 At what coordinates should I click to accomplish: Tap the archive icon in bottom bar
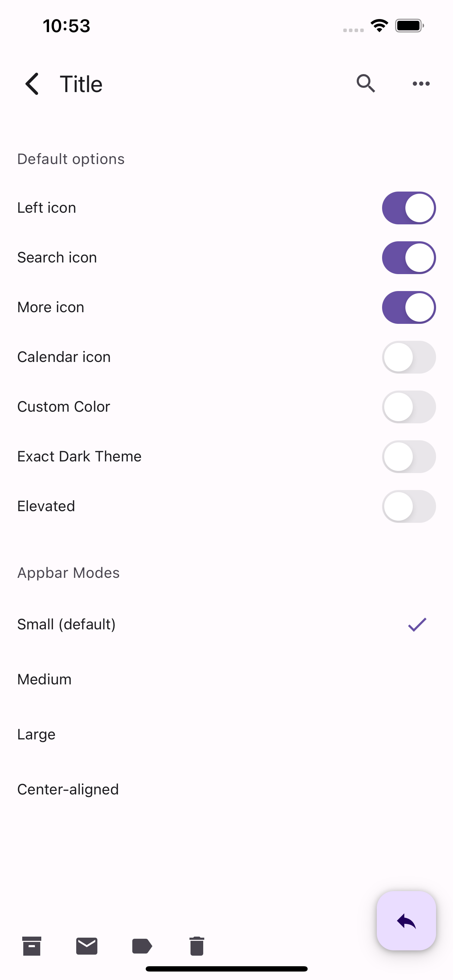(31, 946)
